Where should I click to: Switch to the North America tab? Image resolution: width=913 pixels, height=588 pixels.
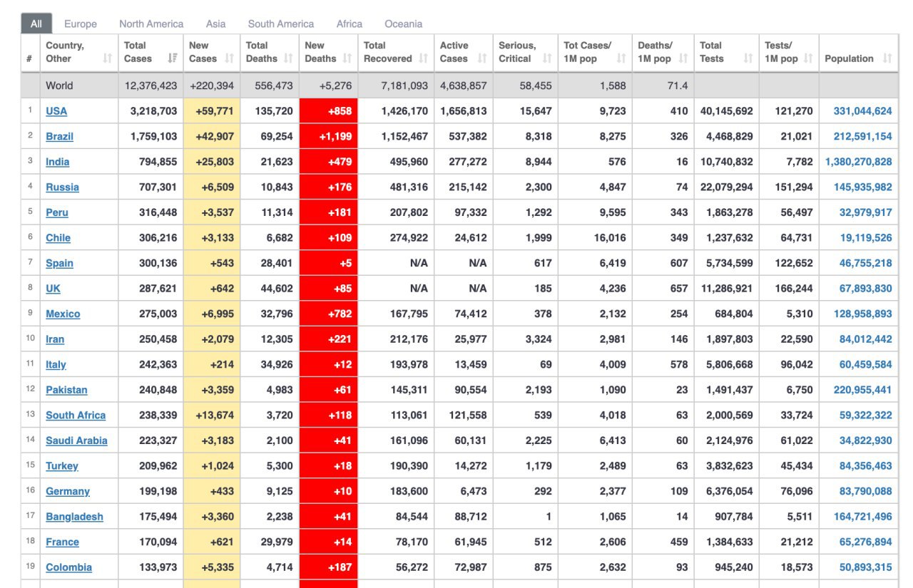click(x=151, y=24)
